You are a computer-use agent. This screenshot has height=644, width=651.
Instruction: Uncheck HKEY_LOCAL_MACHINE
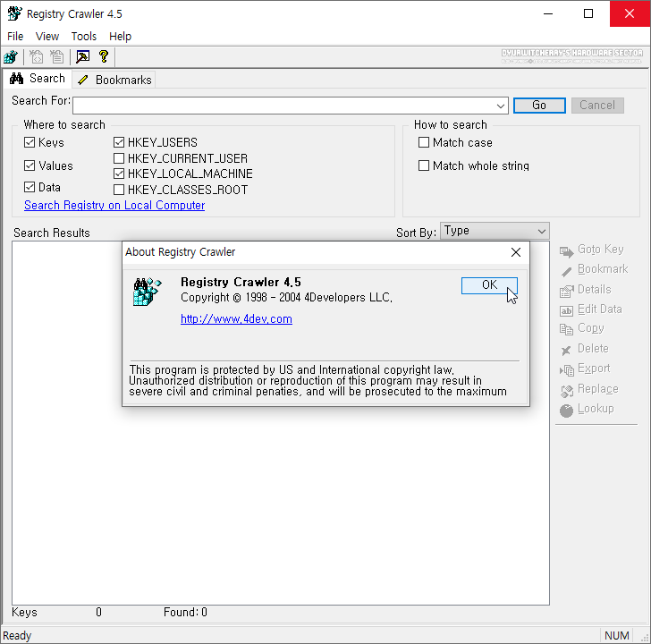(119, 174)
